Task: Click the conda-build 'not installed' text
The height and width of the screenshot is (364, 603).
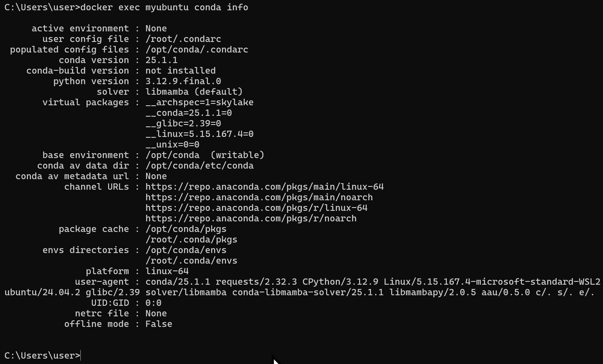Action: (x=181, y=71)
